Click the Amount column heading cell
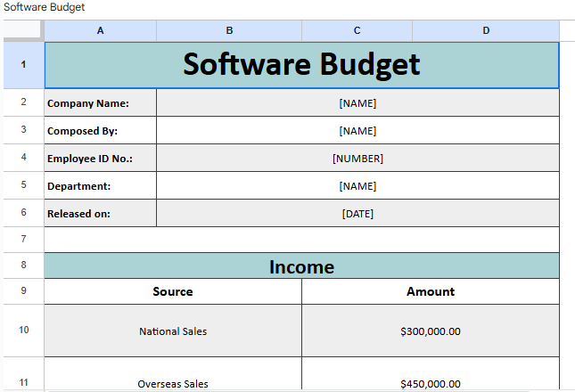This screenshot has height=392, width=575. click(431, 291)
